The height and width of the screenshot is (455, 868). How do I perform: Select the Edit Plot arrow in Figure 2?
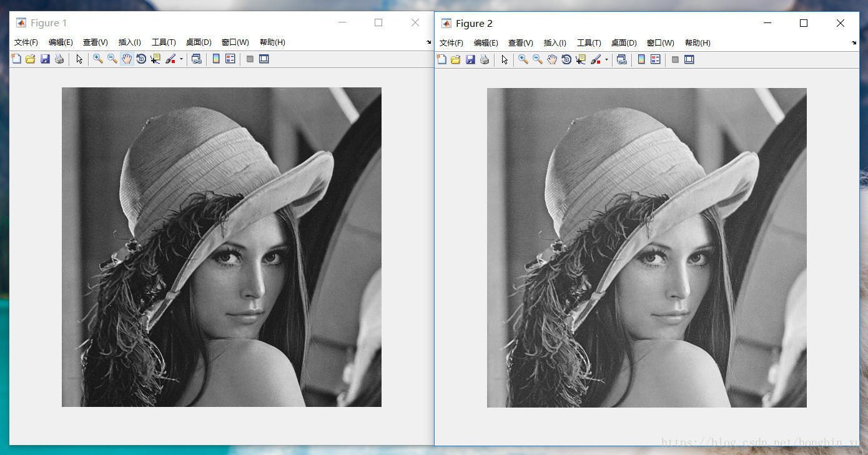point(505,59)
